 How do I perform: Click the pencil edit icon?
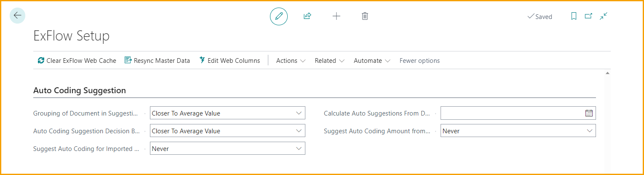[279, 16]
